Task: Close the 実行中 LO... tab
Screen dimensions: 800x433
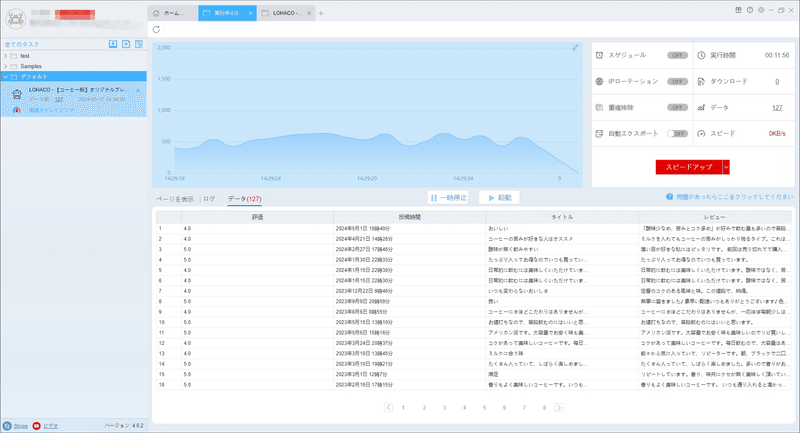Action: 251,13
